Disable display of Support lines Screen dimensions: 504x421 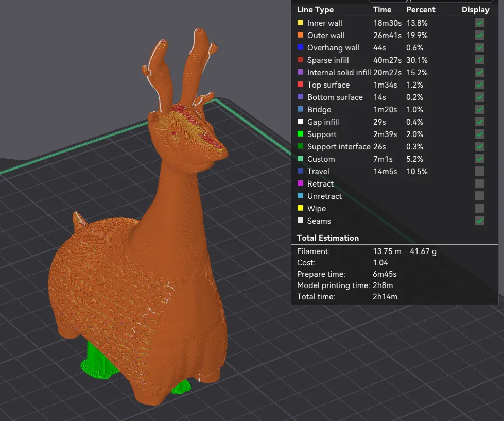[x=480, y=134]
